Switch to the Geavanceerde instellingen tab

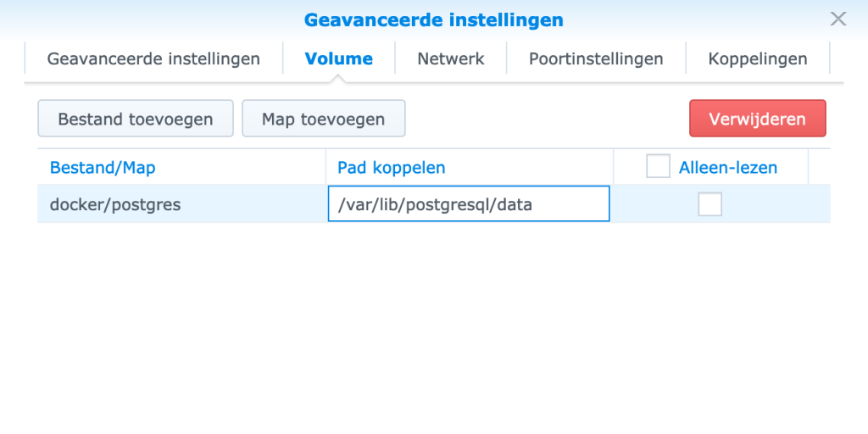153,58
